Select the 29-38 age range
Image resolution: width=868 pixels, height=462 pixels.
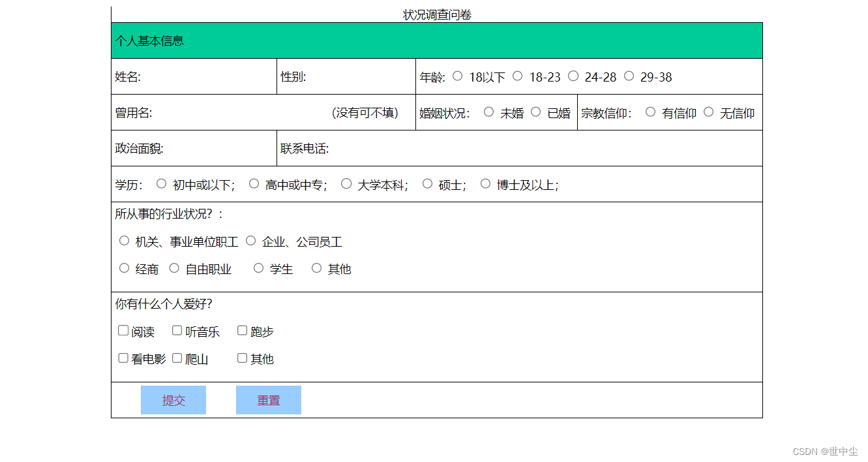click(x=629, y=76)
